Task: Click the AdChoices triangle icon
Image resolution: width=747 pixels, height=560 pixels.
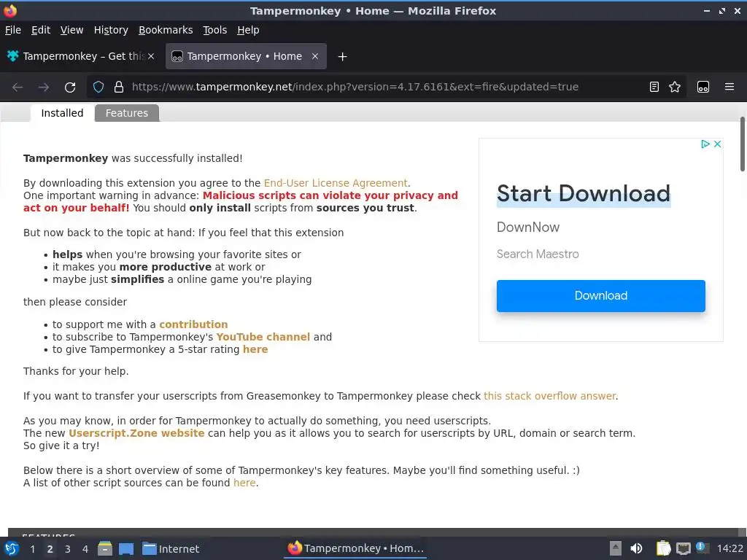Action: click(x=705, y=144)
